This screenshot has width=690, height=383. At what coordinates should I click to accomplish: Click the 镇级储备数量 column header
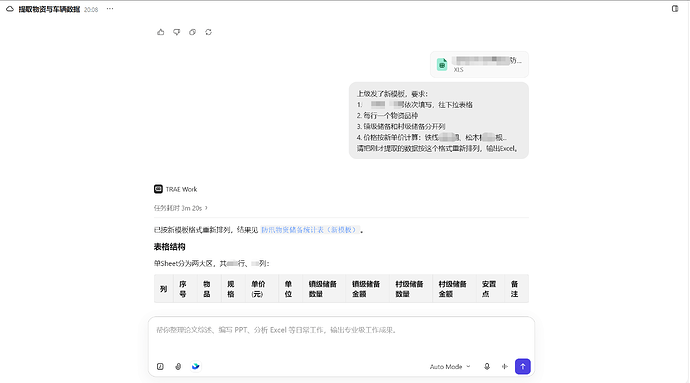point(323,289)
